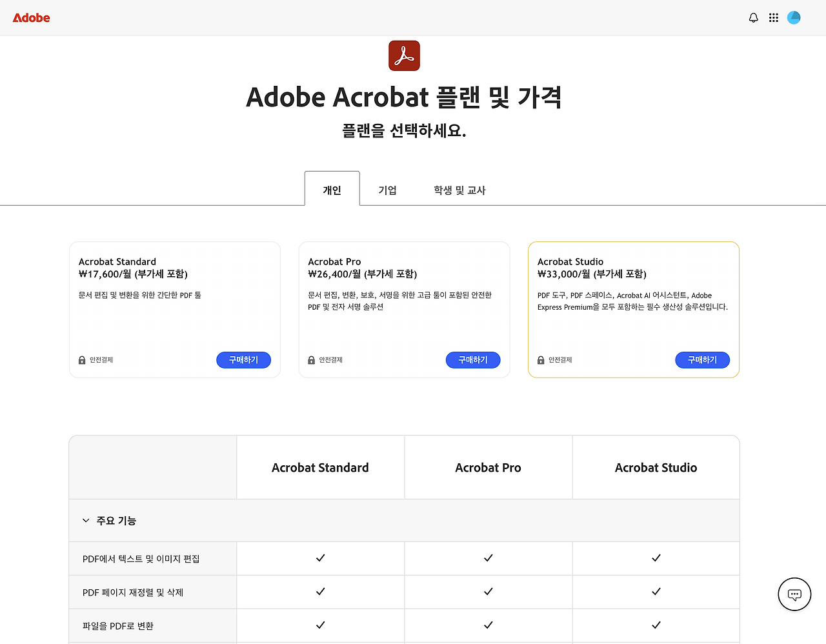Image resolution: width=826 pixels, height=644 pixels.
Task: Click Acrobat Studio checkmark for 페이지 재정렬 row
Action: click(656, 592)
